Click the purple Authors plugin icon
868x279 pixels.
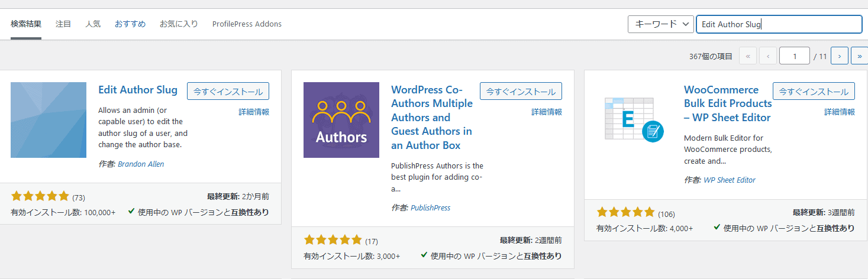341,120
